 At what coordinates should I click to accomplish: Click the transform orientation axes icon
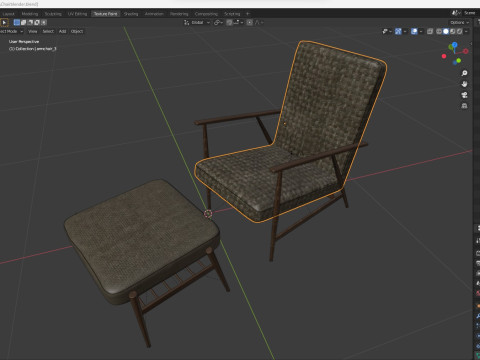186,22
